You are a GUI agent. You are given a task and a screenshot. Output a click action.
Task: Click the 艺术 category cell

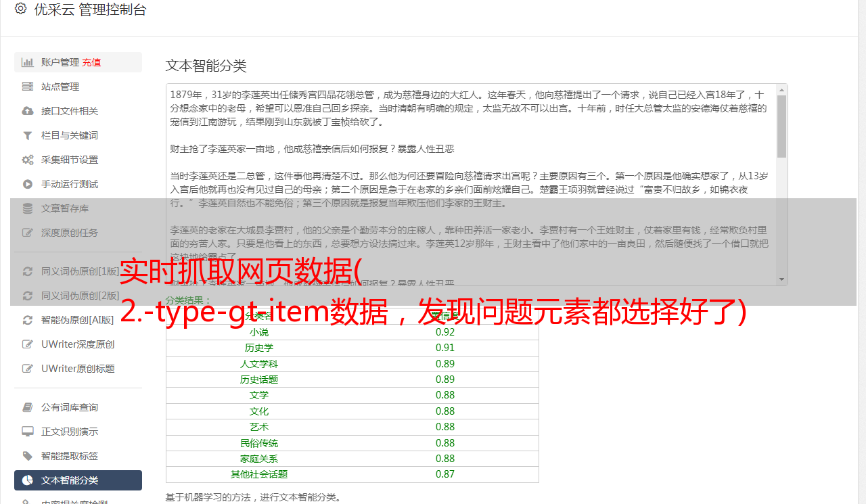coord(259,427)
